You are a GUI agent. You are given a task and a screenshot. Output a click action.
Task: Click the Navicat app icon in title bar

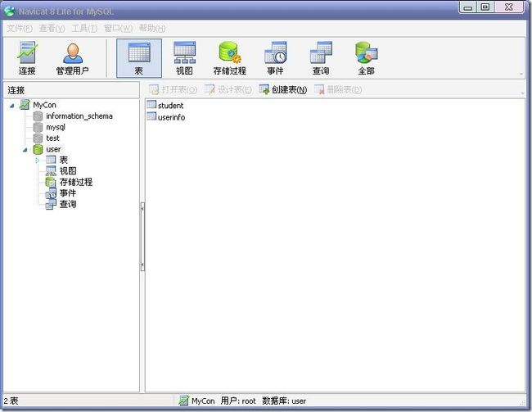pos(10,11)
